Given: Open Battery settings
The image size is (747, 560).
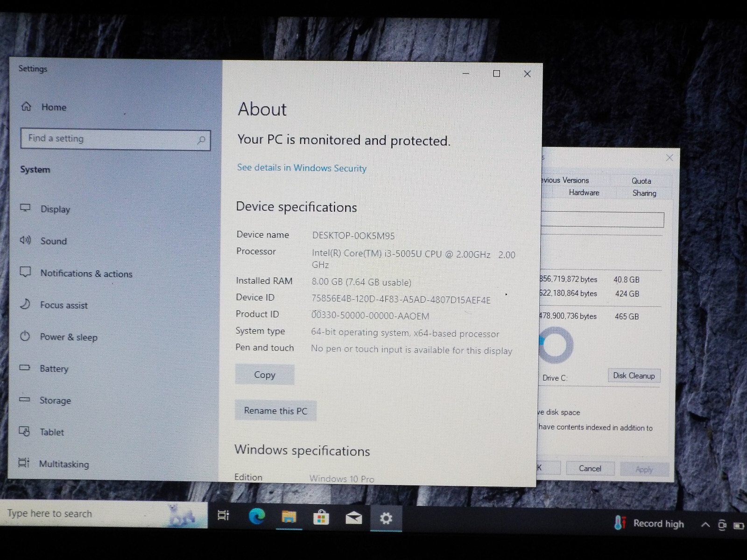Looking at the screenshot, I should point(44,368).
